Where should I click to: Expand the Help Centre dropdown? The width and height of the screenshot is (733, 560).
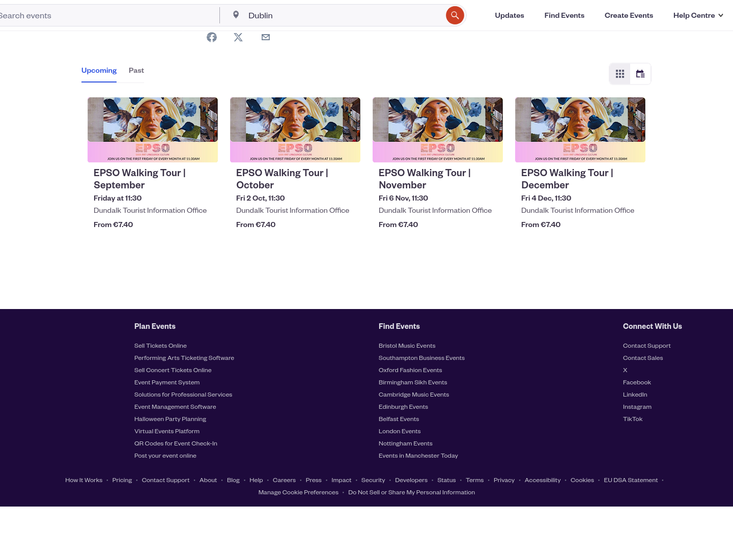pos(698,15)
